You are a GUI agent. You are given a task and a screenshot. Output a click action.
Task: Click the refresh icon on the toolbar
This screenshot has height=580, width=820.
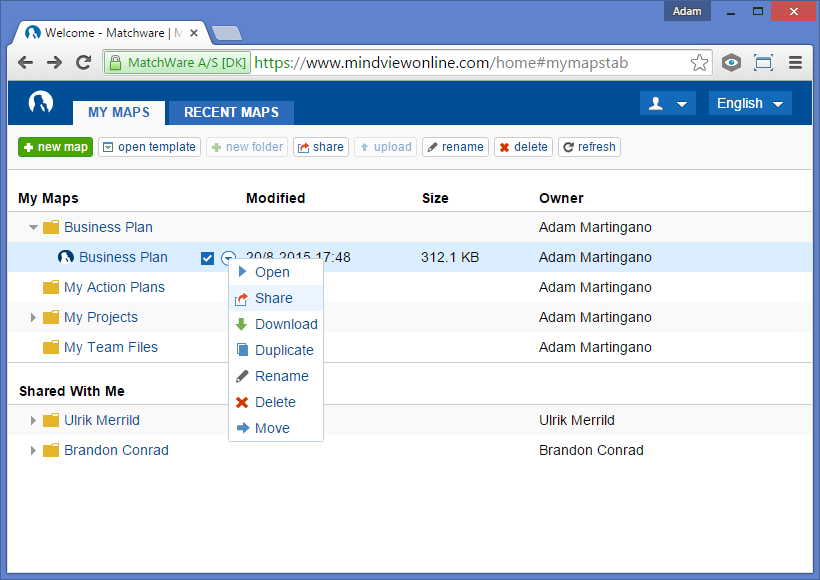(x=589, y=146)
